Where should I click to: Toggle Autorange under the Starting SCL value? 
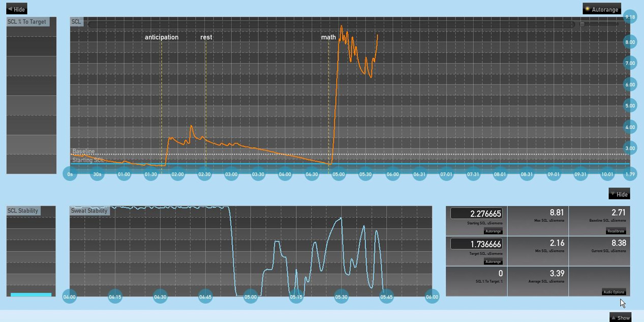tap(493, 231)
